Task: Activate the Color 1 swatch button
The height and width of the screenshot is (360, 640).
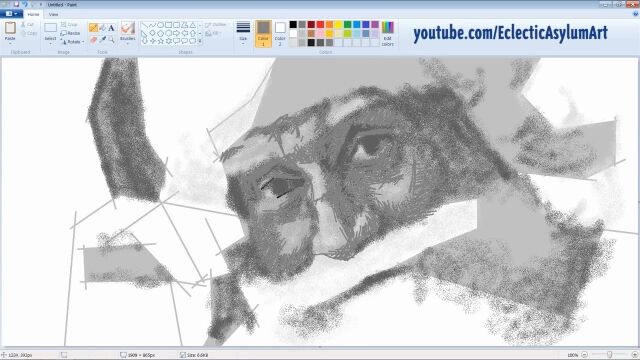Action: click(263, 33)
